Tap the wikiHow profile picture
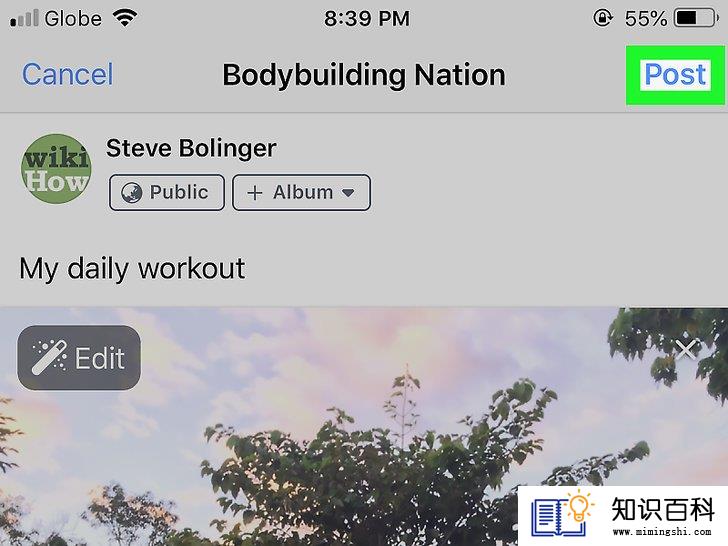This screenshot has height=546, width=728. tap(56, 169)
